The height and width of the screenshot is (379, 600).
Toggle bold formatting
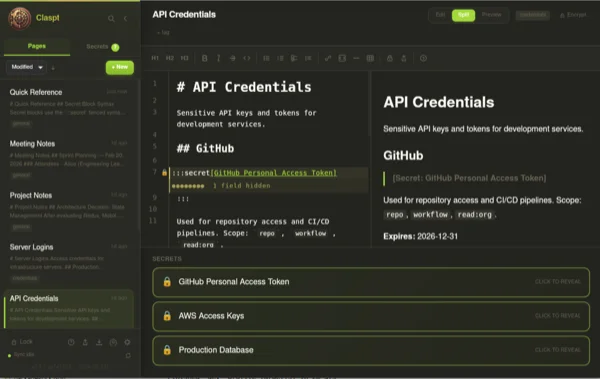coord(205,58)
